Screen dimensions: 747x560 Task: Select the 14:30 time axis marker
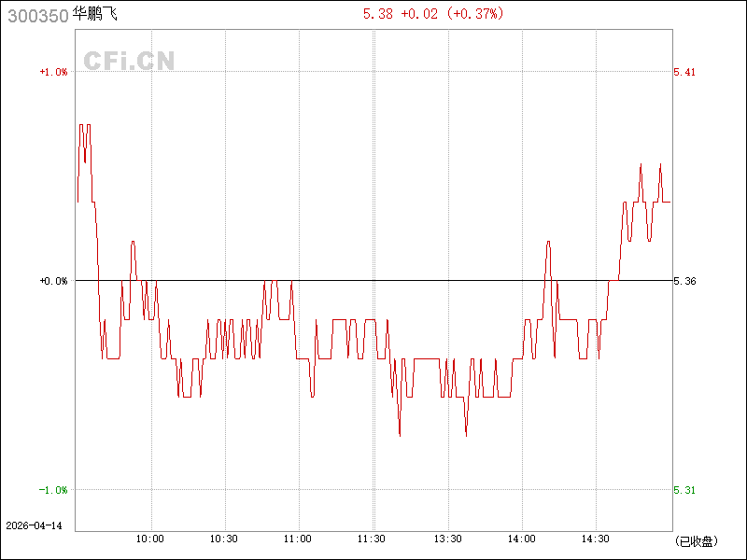coord(595,539)
